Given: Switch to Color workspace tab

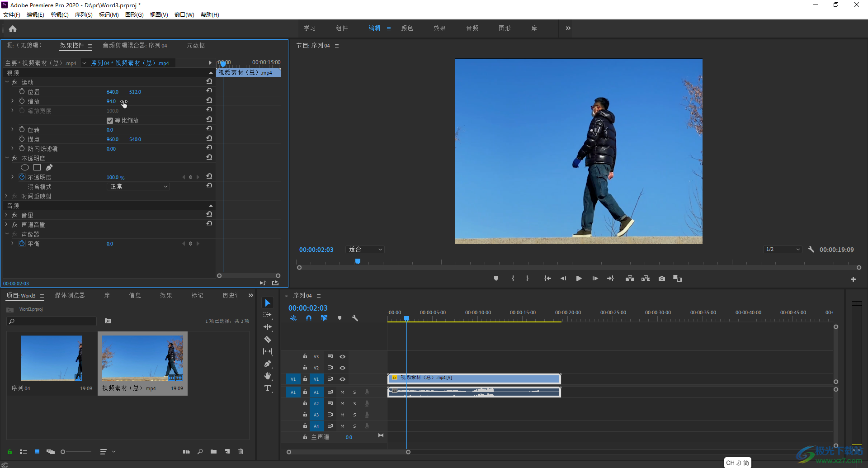Looking at the screenshot, I should 407,28.
